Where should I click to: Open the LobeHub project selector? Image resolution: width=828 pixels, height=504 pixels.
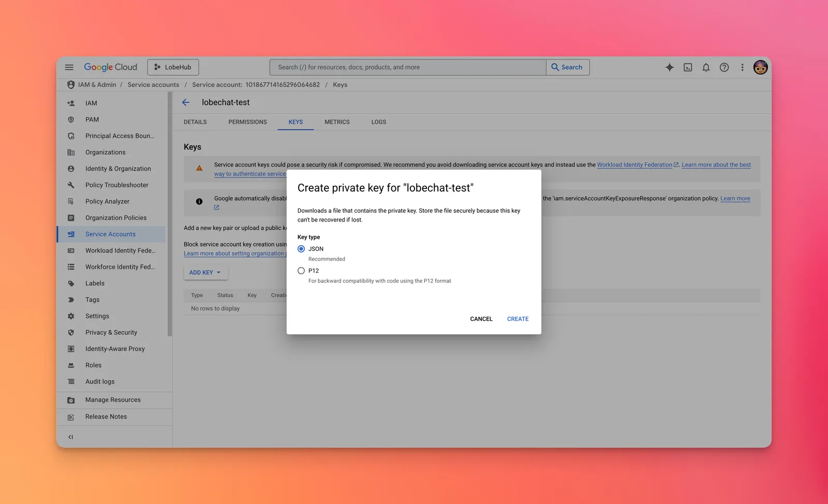[173, 67]
